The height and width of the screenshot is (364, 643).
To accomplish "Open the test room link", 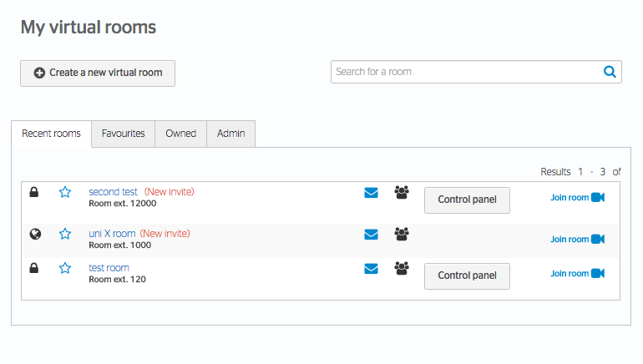I will (109, 268).
